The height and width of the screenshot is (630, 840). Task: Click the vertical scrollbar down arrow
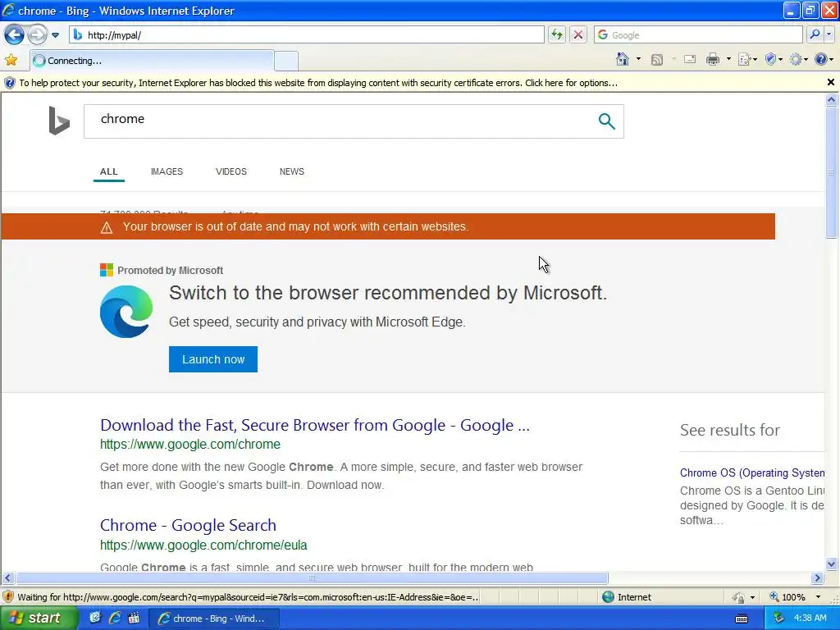point(832,564)
